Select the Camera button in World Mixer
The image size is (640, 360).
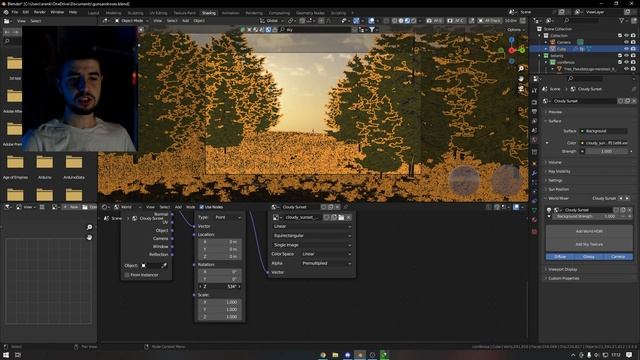click(x=618, y=257)
